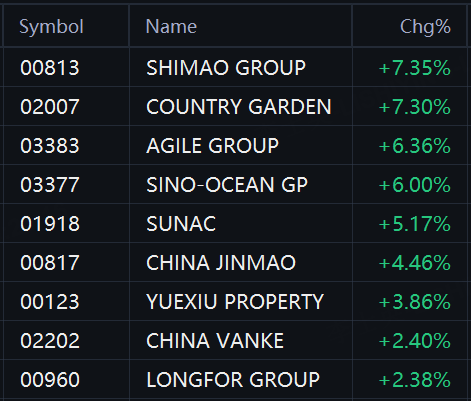
Task: Select CHINA JINMAO stock name
Action: (221, 263)
